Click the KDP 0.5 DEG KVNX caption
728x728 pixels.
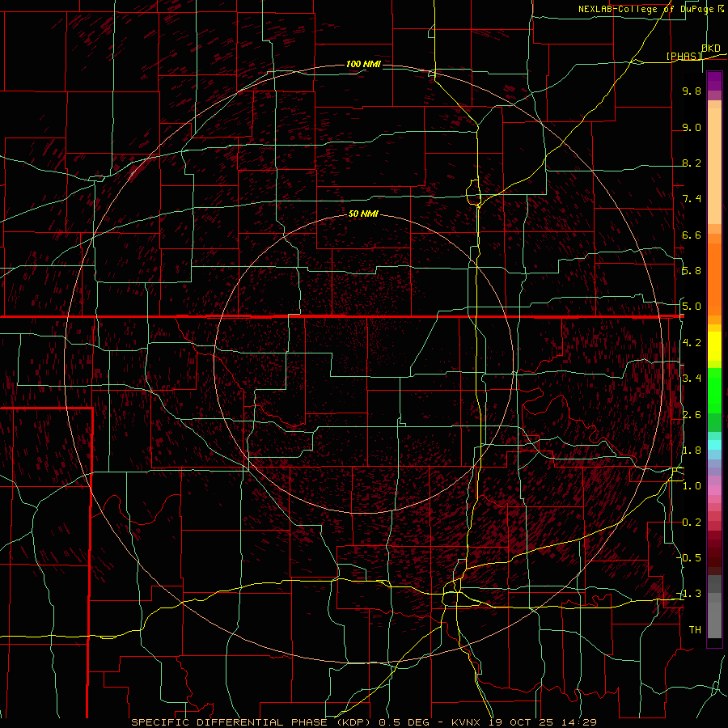363,722
